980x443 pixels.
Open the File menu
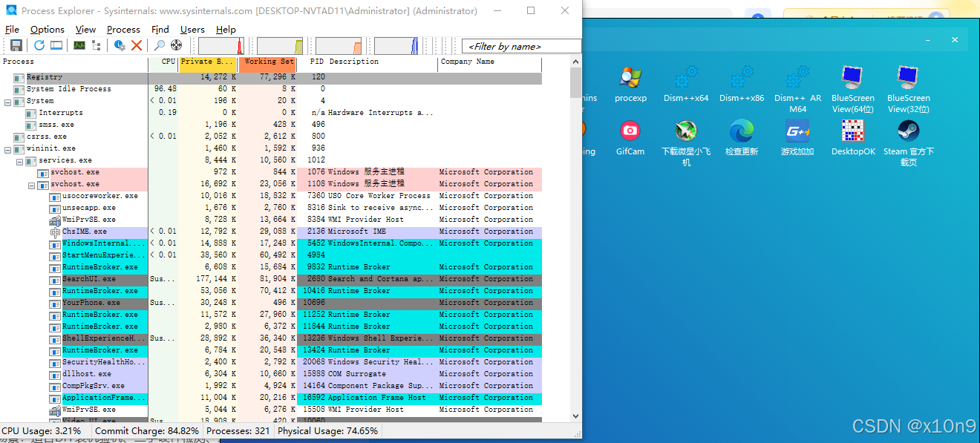(12, 30)
